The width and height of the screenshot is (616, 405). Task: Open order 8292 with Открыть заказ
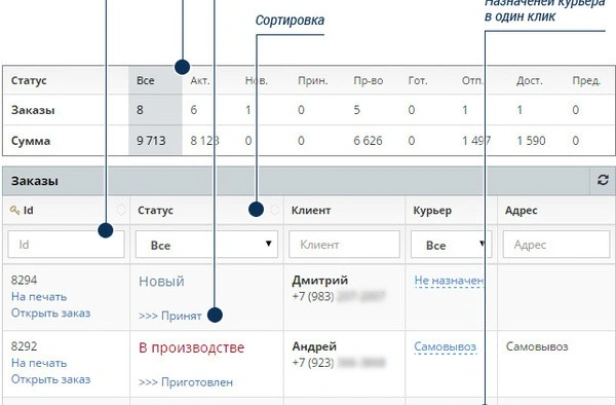[x=50, y=379]
